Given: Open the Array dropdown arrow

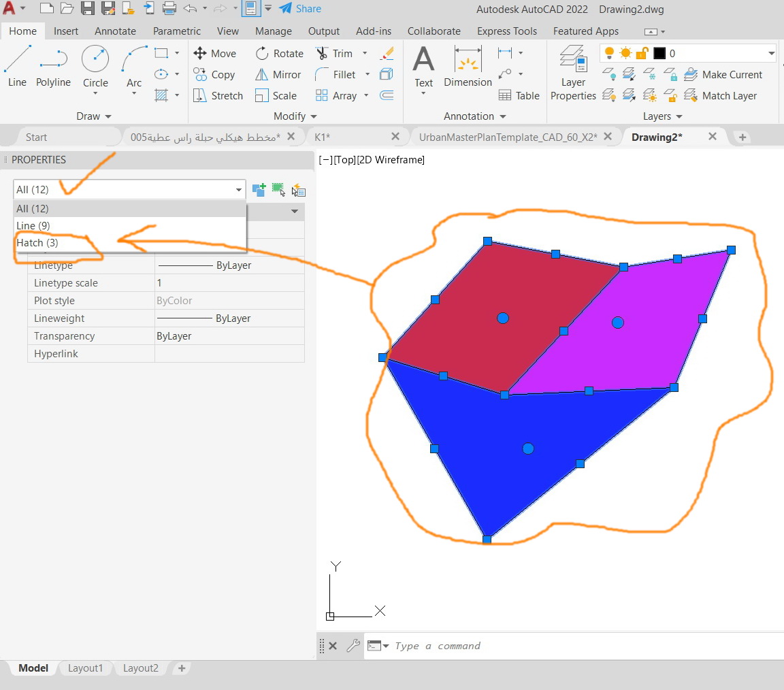Looking at the screenshot, I should pyautogui.click(x=366, y=95).
